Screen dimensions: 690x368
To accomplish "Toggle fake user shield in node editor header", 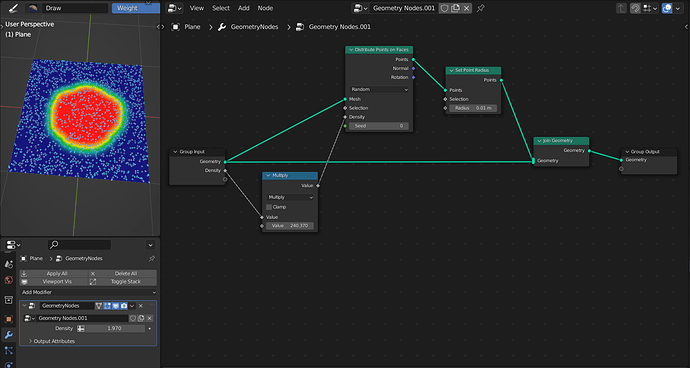I will click(444, 8).
